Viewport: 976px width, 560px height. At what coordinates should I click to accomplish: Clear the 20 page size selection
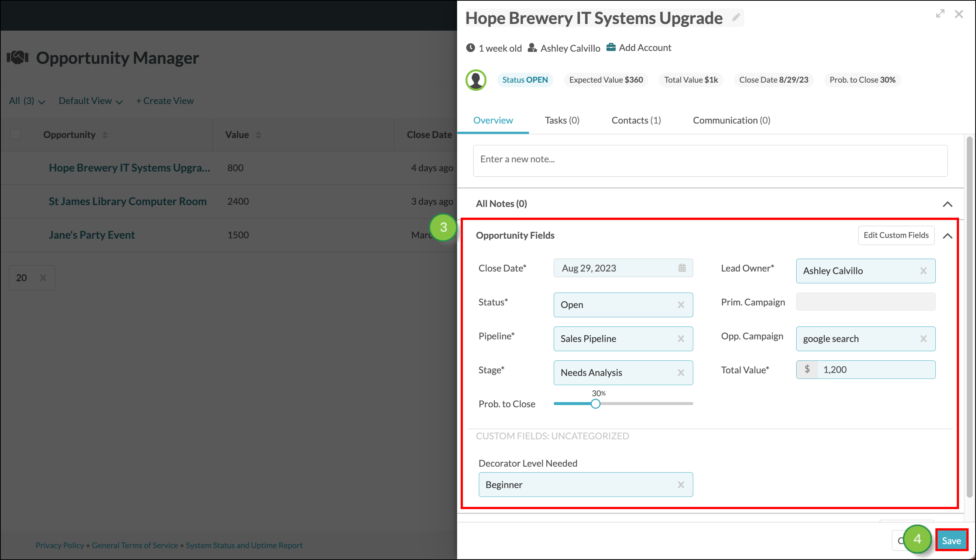pyautogui.click(x=43, y=278)
